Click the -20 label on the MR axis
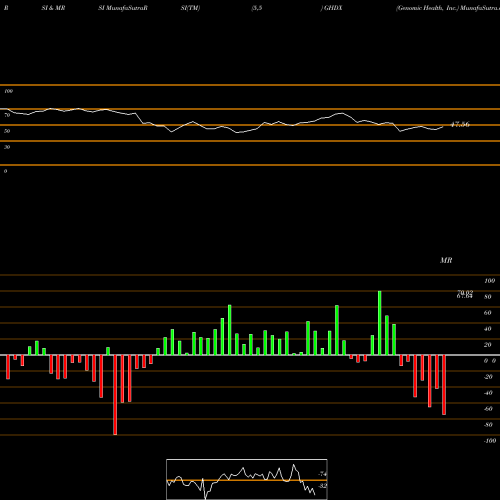This screenshot has width=500, height=500. click(x=488, y=377)
